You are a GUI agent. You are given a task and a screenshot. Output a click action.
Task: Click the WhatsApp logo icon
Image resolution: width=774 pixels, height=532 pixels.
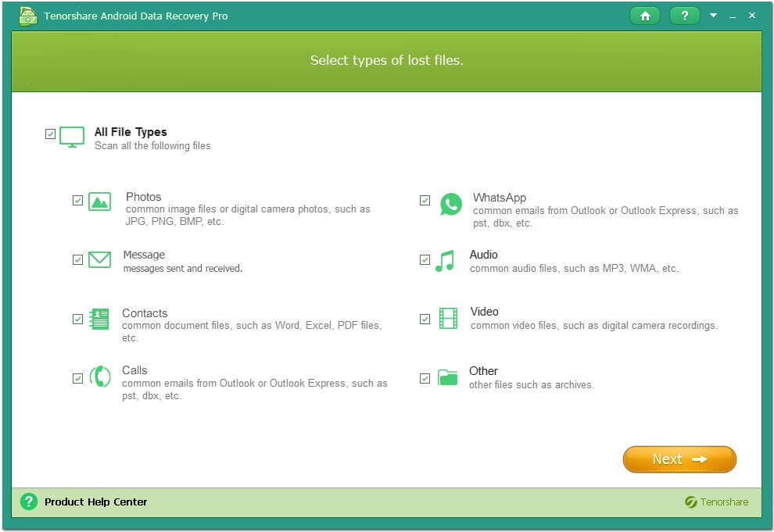pyautogui.click(x=450, y=204)
